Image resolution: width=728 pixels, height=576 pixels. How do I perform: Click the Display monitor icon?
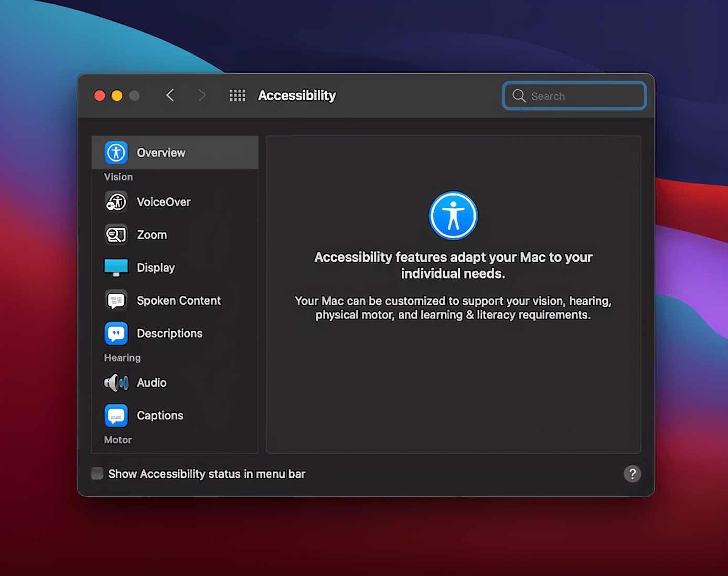[x=116, y=268]
